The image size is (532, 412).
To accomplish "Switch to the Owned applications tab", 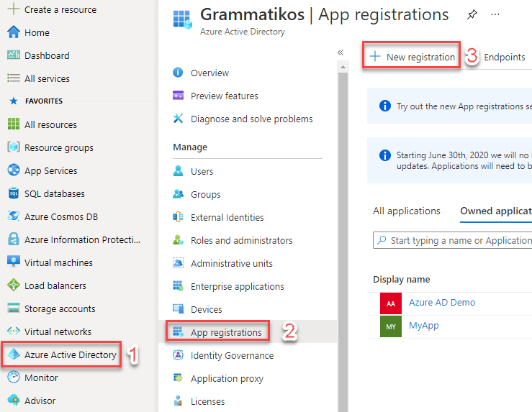I will [x=496, y=211].
